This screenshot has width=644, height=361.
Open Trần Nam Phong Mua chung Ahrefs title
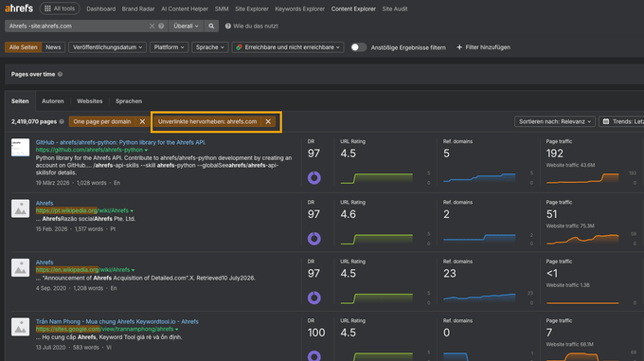117,321
